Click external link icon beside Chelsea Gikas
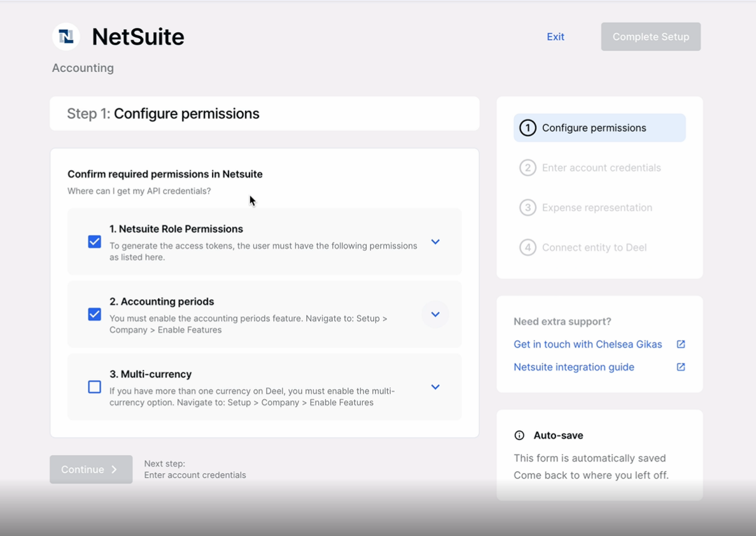 tap(680, 344)
